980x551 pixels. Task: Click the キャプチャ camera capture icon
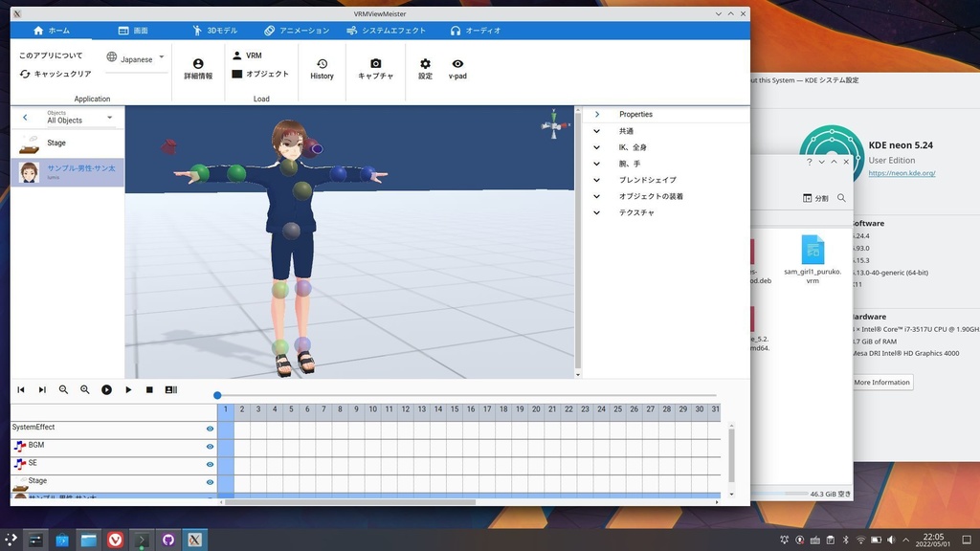pos(375,64)
